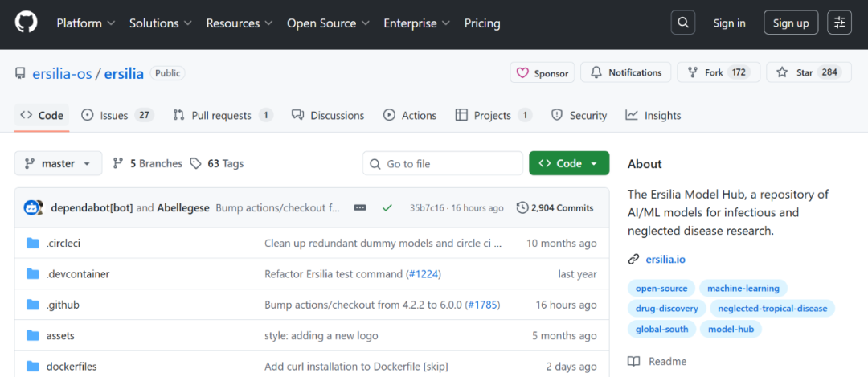
Task: Expand commit message ellipsis button
Action: tap(360, 208)
